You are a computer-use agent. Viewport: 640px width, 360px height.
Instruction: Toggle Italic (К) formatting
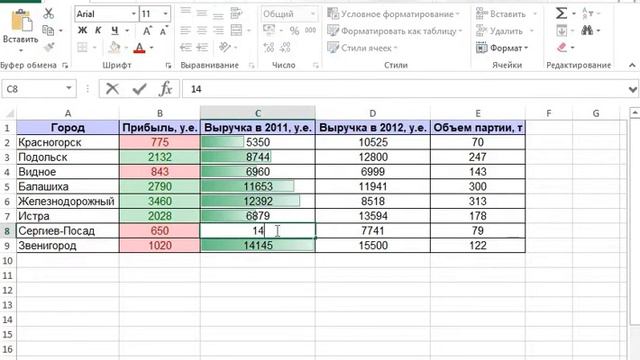[98, 31]
